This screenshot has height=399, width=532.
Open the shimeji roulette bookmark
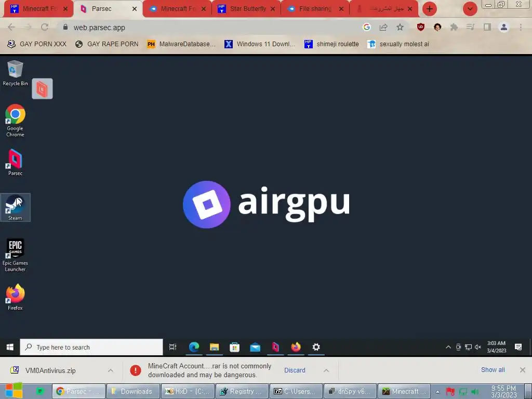point(331,44)
